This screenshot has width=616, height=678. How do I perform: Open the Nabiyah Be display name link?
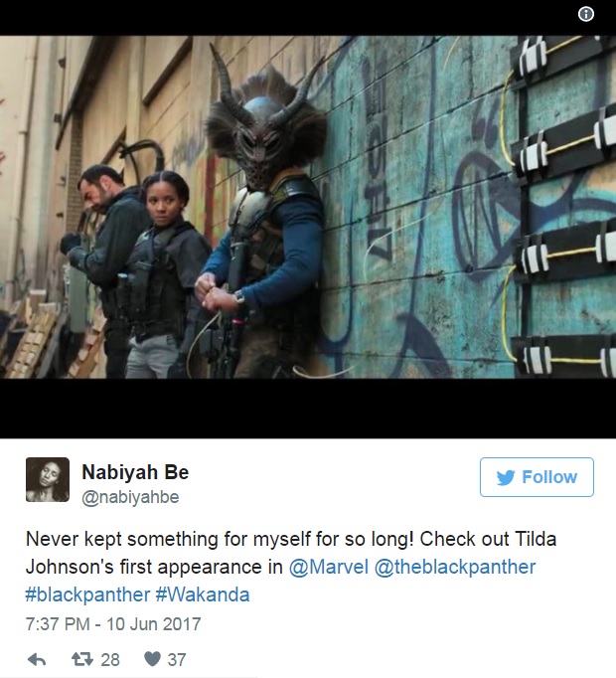[135, 472]
